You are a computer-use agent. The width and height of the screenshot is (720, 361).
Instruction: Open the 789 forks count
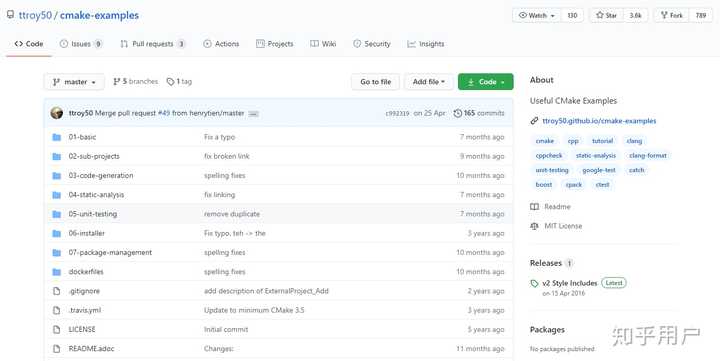(701, 15)
